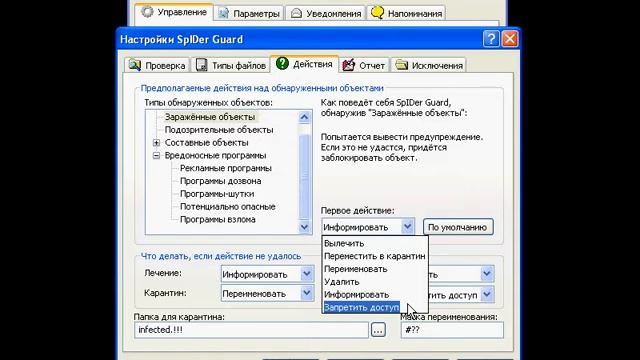Select Подозрительные объекты in the tree
The image size is (640, 360).
(219, 130)
